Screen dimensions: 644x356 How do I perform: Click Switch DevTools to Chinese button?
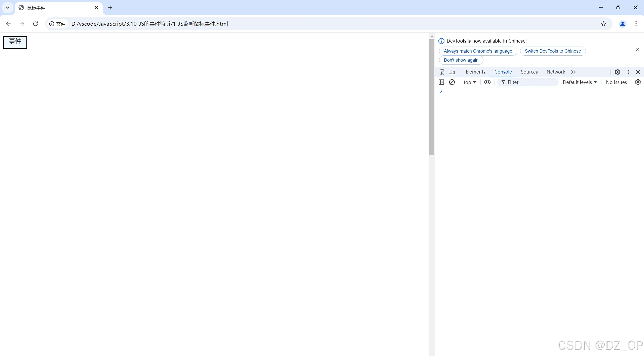coord(553,51)
